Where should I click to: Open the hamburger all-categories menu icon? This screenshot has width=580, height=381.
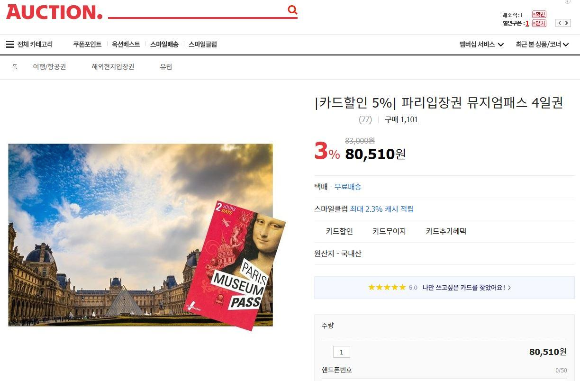(10, 44)
